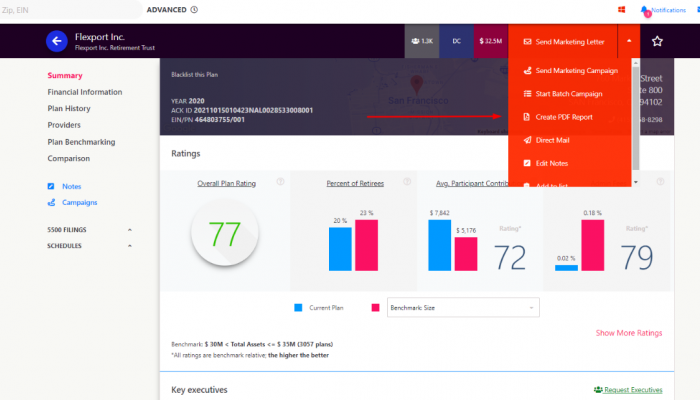The height and width of the screenshot is (400, 700).
Task: Select Create PDF Report from menu
Action: [566, 117]
